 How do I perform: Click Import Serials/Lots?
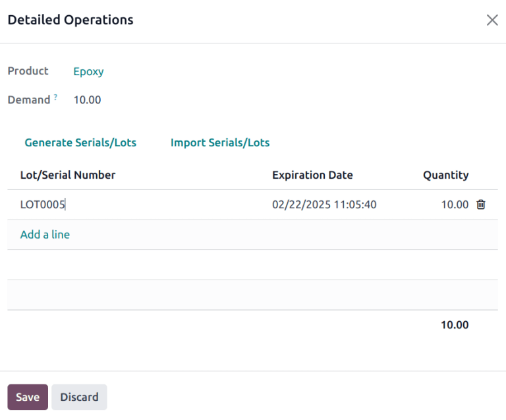click(x=220, y=142)
